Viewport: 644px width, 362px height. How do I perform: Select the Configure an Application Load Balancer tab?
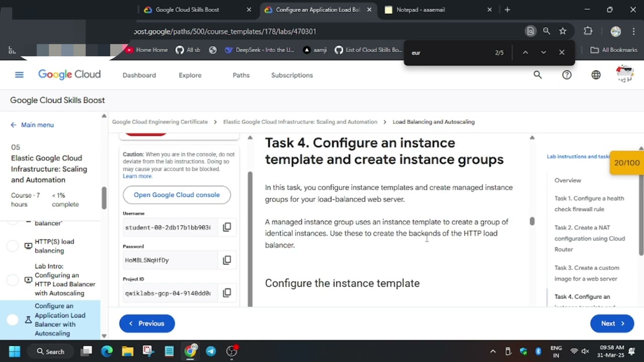click(x=318, y=10)
